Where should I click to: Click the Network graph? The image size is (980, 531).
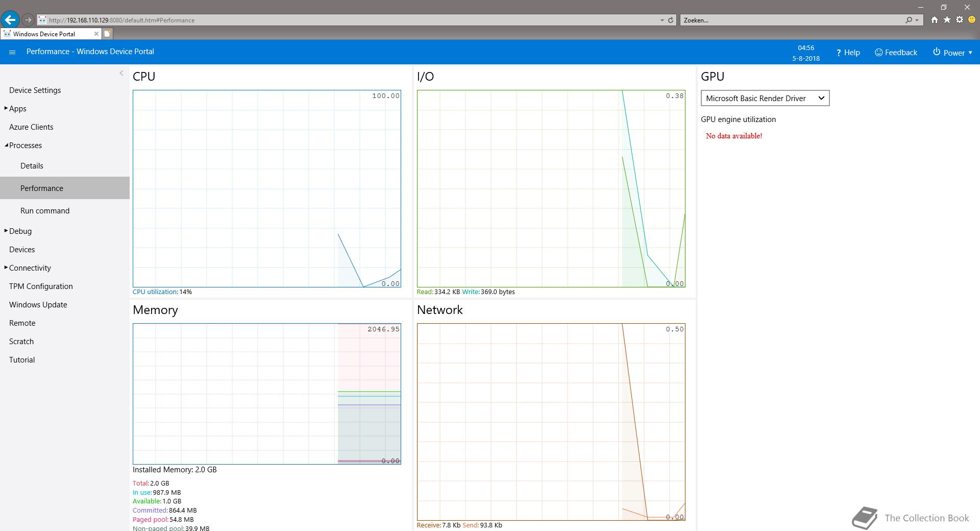[x=551, y=422]
